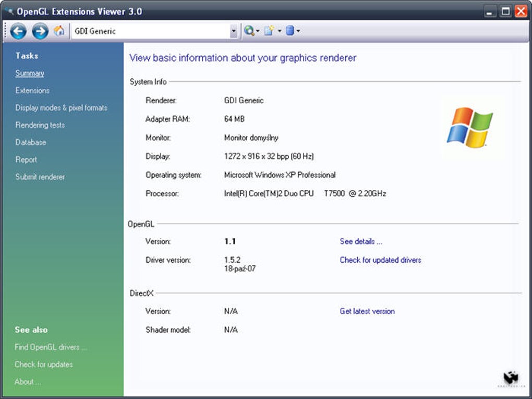
Task: Select the 1272 x 916 display value
Action: tap(269, 156)
